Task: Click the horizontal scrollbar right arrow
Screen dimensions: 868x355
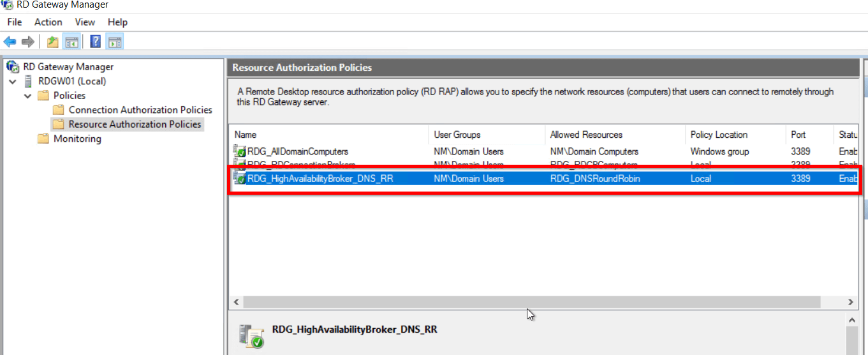Action: (x=851, y=302)
